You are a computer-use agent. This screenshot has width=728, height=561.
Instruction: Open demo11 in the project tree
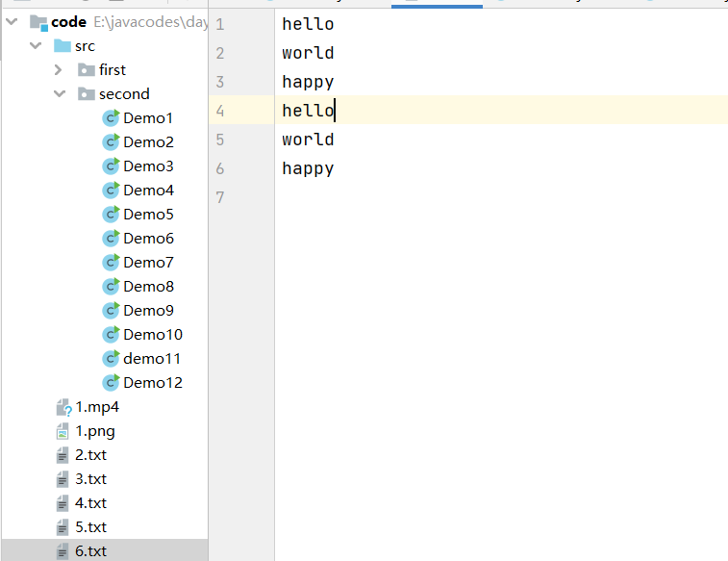(x=152, y=359)
